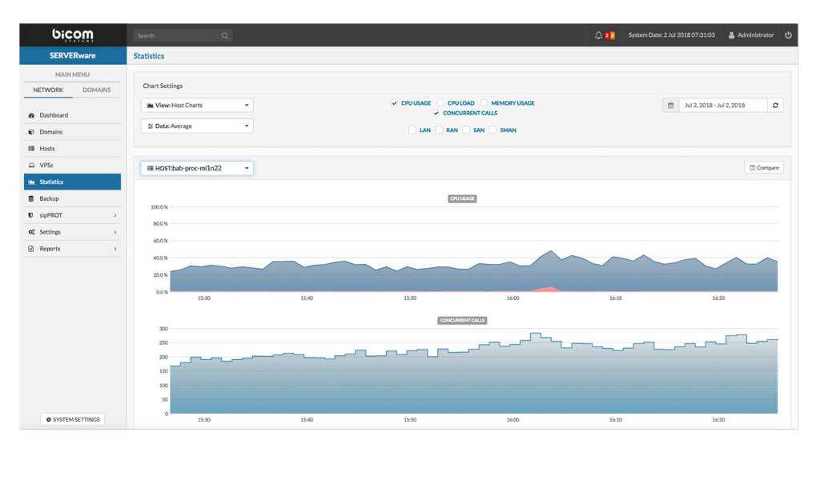The height and width of the screenshot is (504, 820).
Task: Click the notifications bell icon
Action: (598, 35)
